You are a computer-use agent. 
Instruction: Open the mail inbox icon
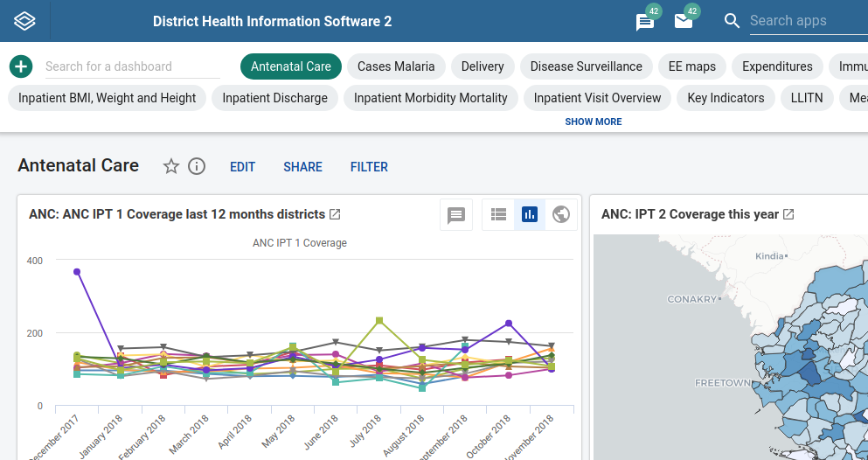(684, 22)
